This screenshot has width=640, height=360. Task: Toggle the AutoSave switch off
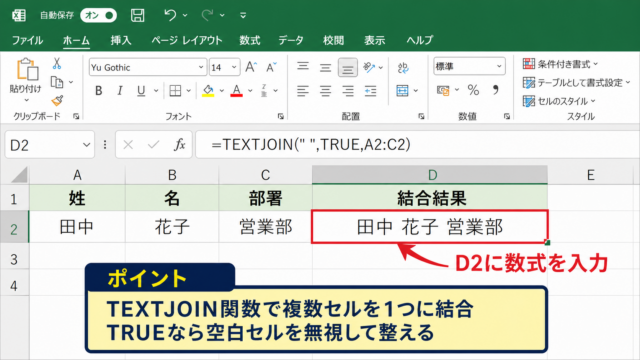pyautogui.click(x=98, y=16)
